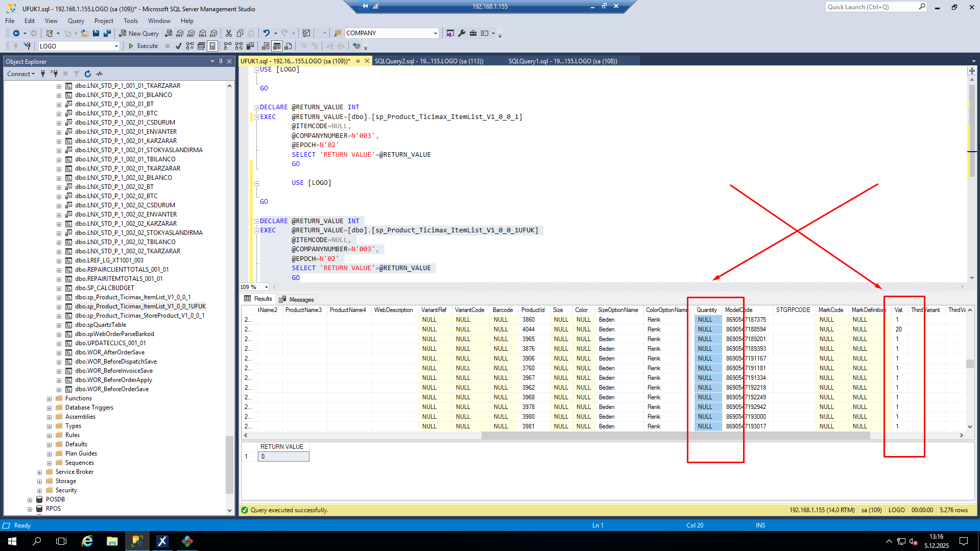980x551 pixels.
Task: Click the Cut scissors icon
Action: tap(229, 33)
